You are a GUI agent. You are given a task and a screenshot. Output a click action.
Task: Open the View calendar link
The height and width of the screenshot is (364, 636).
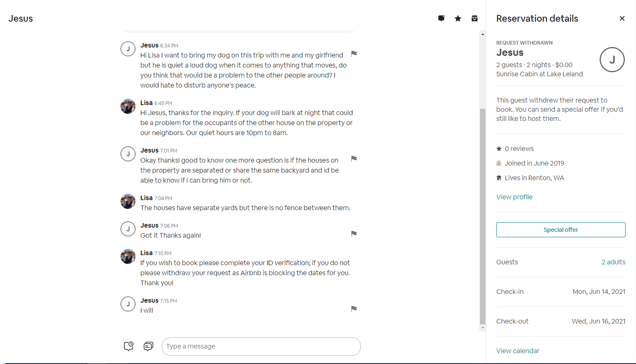[x=518, y=351]
